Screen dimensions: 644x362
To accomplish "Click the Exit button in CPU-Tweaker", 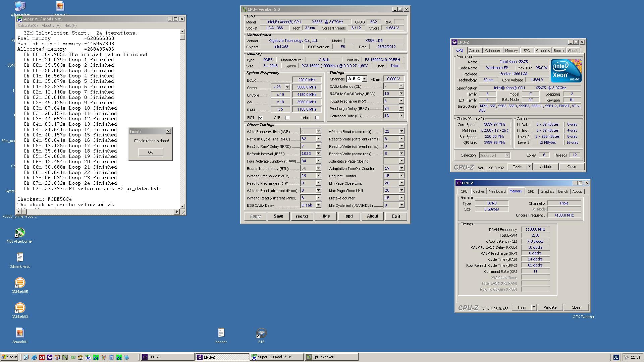I will tap(396, 216).
